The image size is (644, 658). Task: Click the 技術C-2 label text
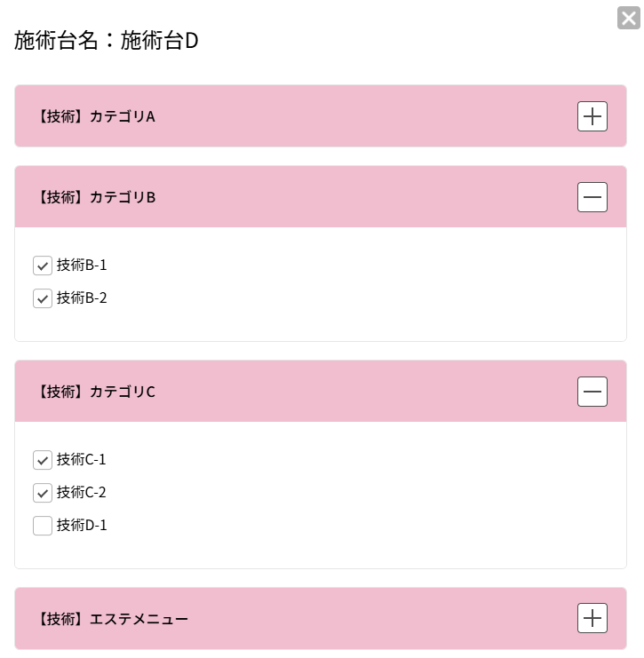[x=82, y=492]
